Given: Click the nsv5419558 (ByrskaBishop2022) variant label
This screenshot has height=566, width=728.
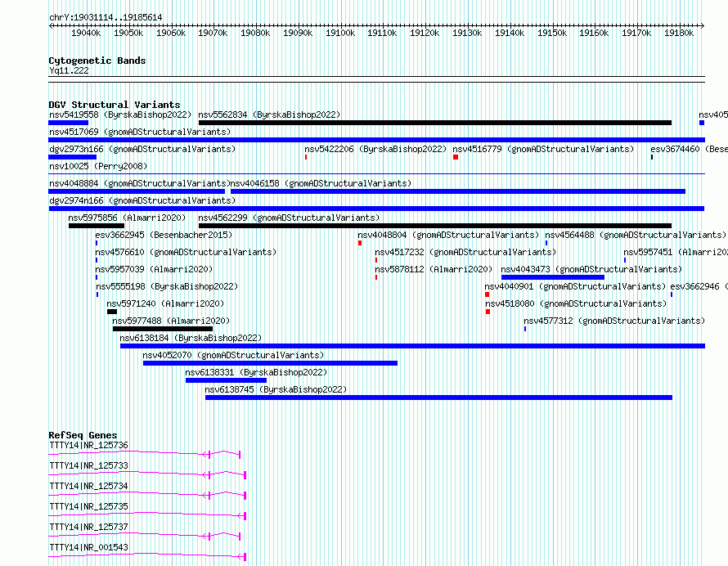Looking at the screenshot, I should pos(120,115).
